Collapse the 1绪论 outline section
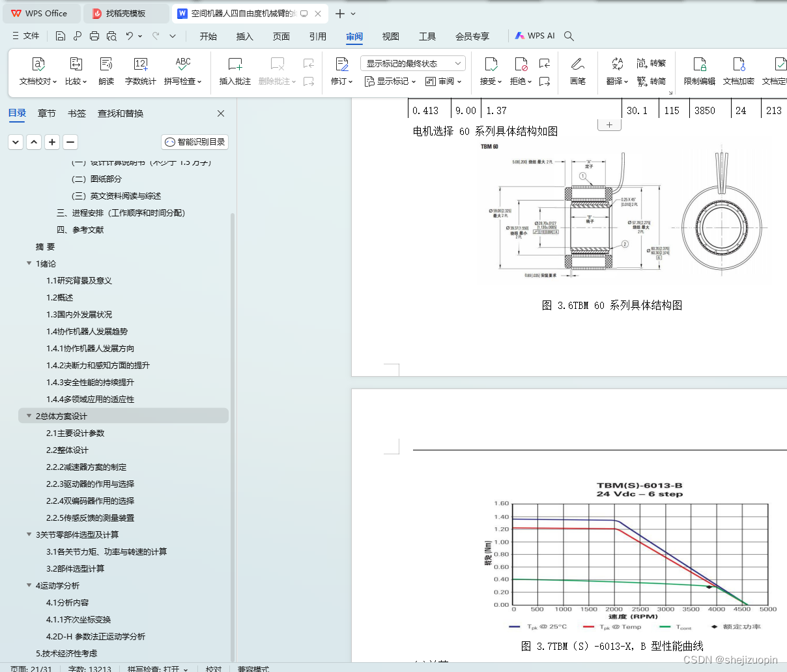The height and width of the screenshot is (672, 787). tap(29, 263)
